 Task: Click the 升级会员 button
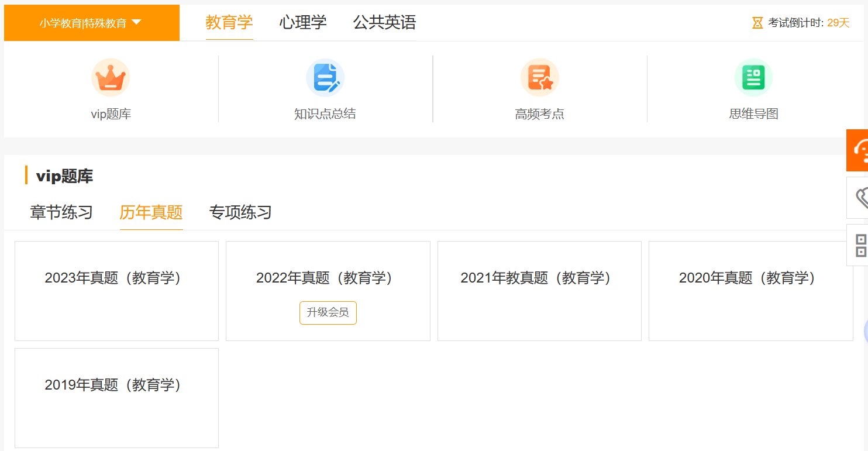[x=328, y=312]
